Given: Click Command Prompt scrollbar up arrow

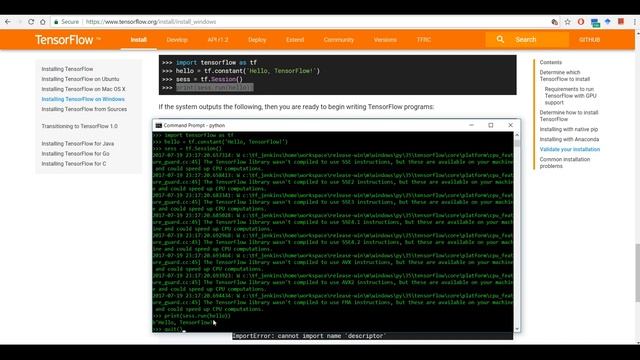Looking at the screenshot, I should point(517,135).
